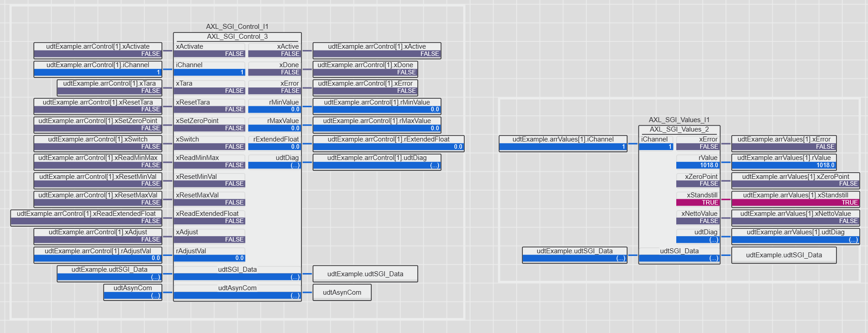Select the xResetMinVal pin on Control block
868x333 pixels.
pyautogui.click(x=210, y=180)
